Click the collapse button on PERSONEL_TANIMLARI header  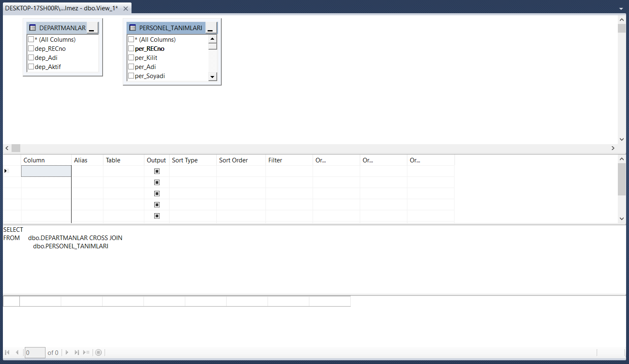[x=212, y=28]
